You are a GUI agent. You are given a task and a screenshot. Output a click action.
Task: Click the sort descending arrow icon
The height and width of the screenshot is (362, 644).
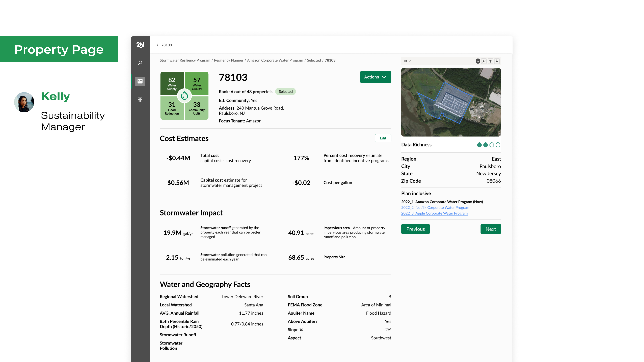[x=497, y=61]
